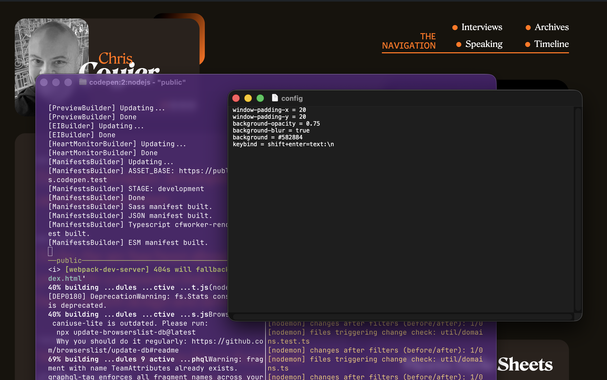Click THE NAVIGATION heading label

coord(409,41)
